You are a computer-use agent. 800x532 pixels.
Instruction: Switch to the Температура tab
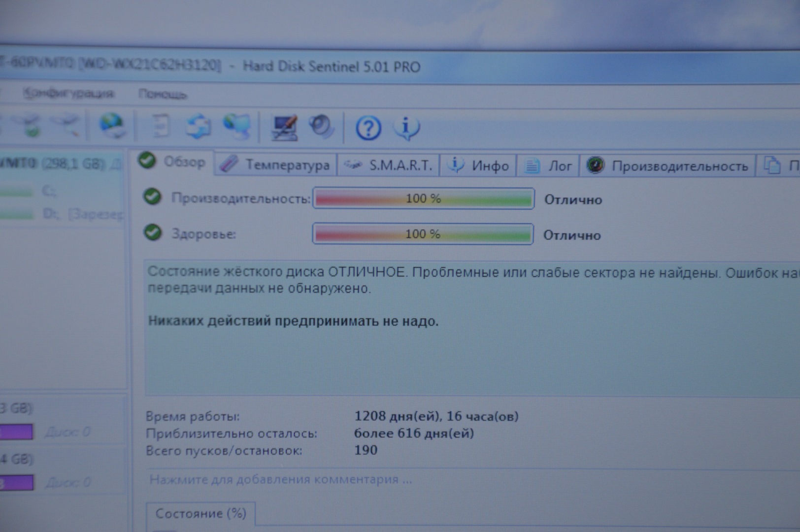(276, 165)
